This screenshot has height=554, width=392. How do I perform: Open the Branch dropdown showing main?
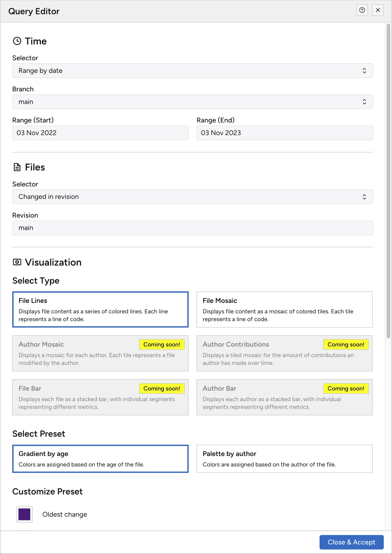coord(192,102)
